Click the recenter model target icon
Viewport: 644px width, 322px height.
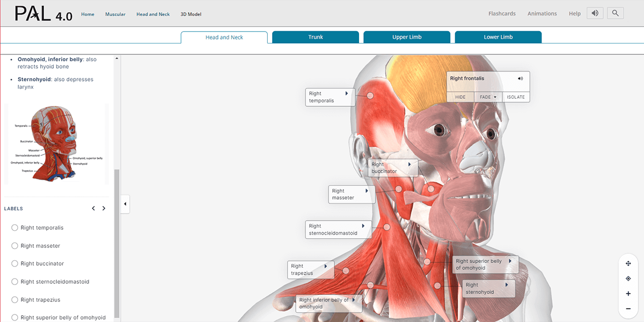(628, 279)
